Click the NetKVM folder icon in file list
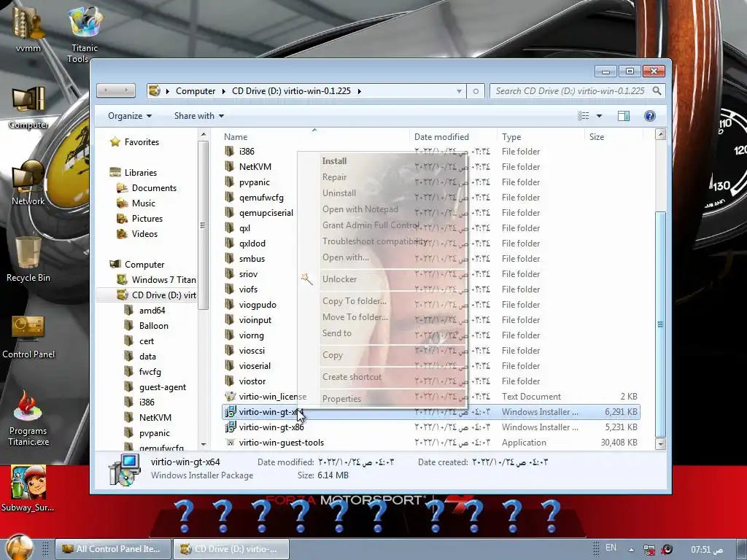This screenshot has height=560, width=747. point(230,167)
